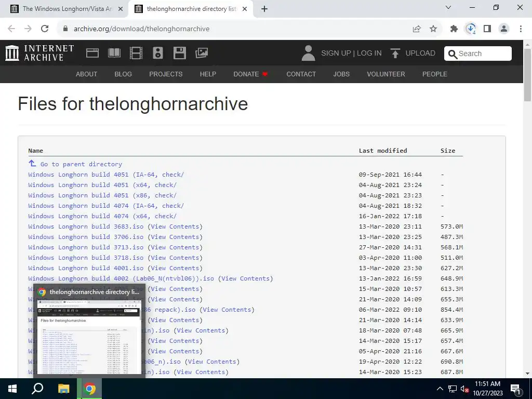Click the network tray icon
The image size is (532, 399).
[453, 389]
